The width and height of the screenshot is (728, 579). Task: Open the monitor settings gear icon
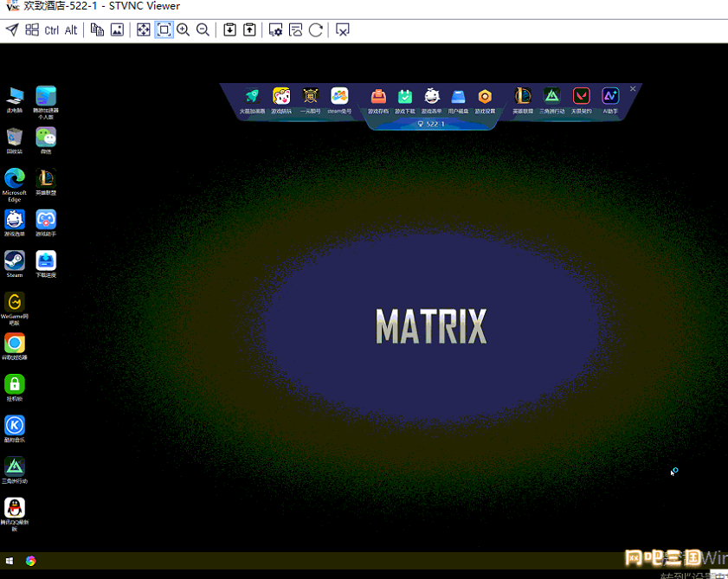(276, 30)
